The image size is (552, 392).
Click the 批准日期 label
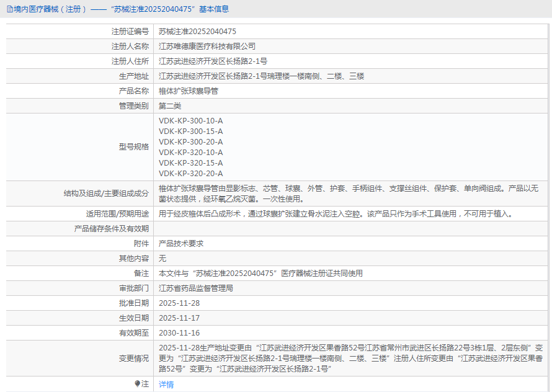point(134,303)
